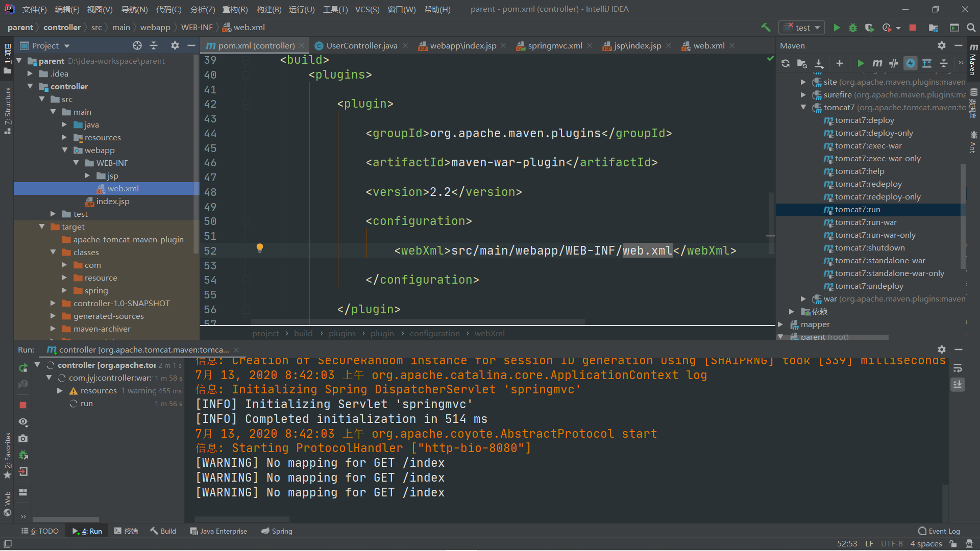Collapse all in Maven panel
This screenshot has height=551, width=980.
click(x=944, y=63)
